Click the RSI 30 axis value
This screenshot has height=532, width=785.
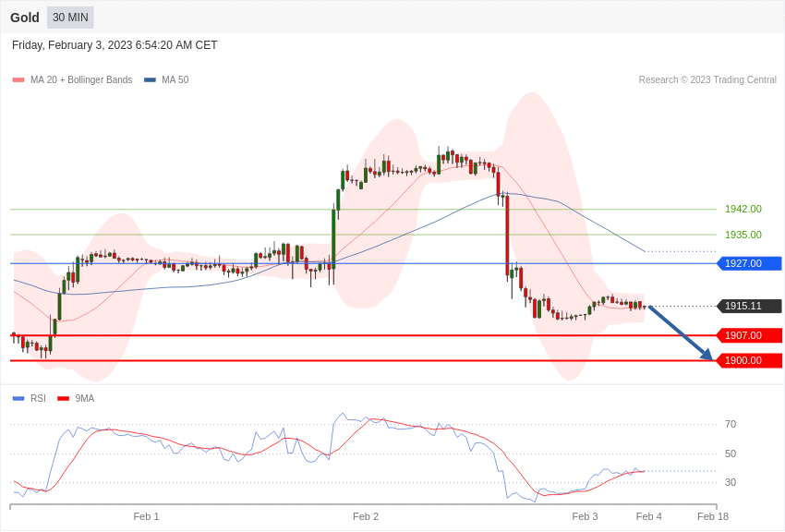(x=731, y=482)
